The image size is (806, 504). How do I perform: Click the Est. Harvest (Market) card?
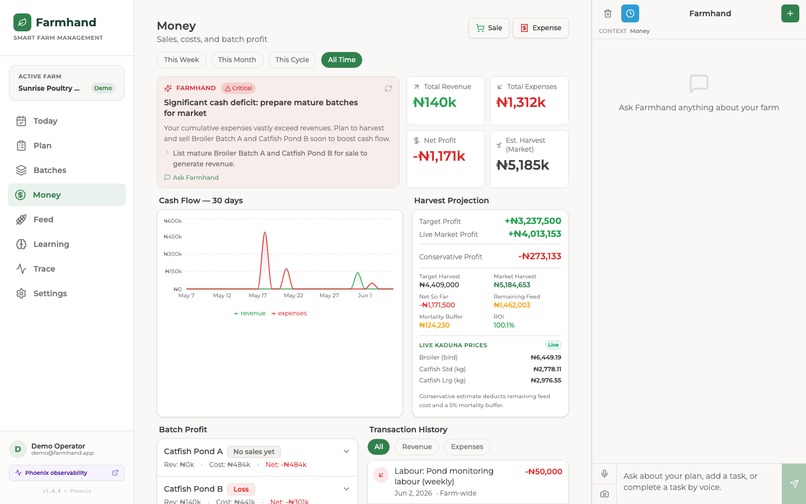tap(529, 159)
